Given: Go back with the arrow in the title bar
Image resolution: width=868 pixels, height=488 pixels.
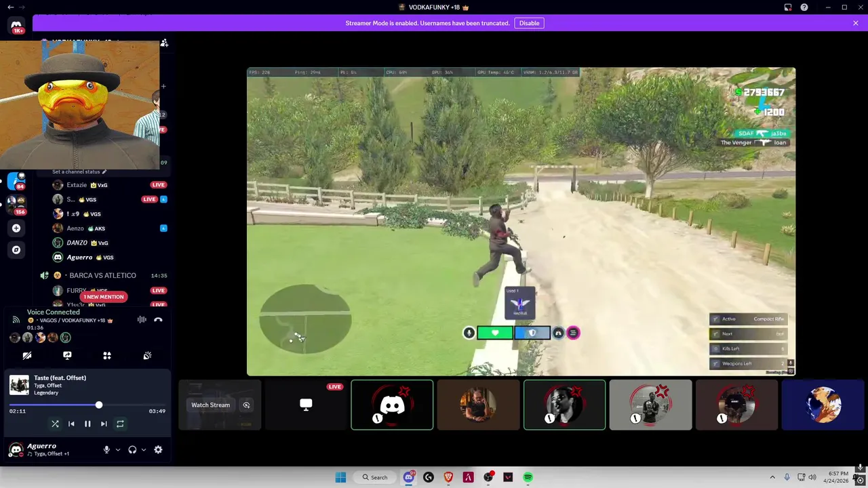Looking at the screenshot, I should (x=10, y=7).
